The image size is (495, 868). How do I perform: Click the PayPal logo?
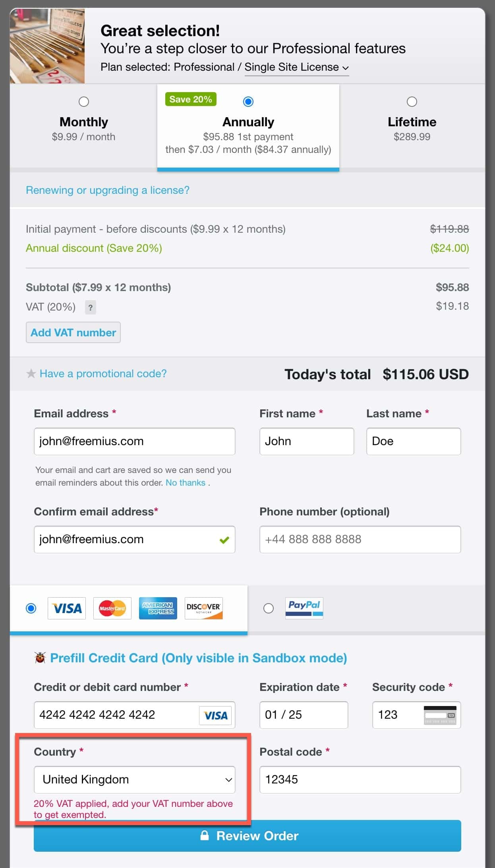pos(304,608)
